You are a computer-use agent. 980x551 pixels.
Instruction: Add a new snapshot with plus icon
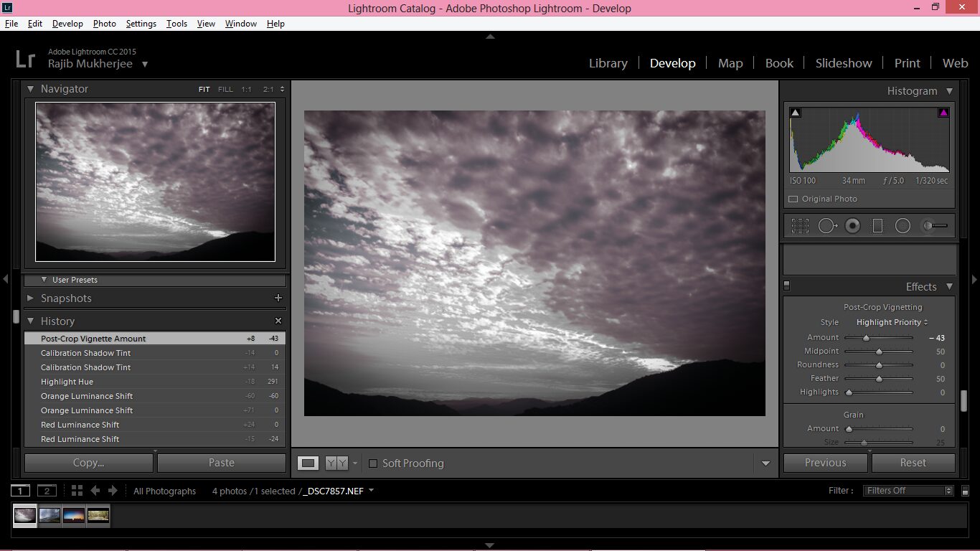tap(278, 298)
